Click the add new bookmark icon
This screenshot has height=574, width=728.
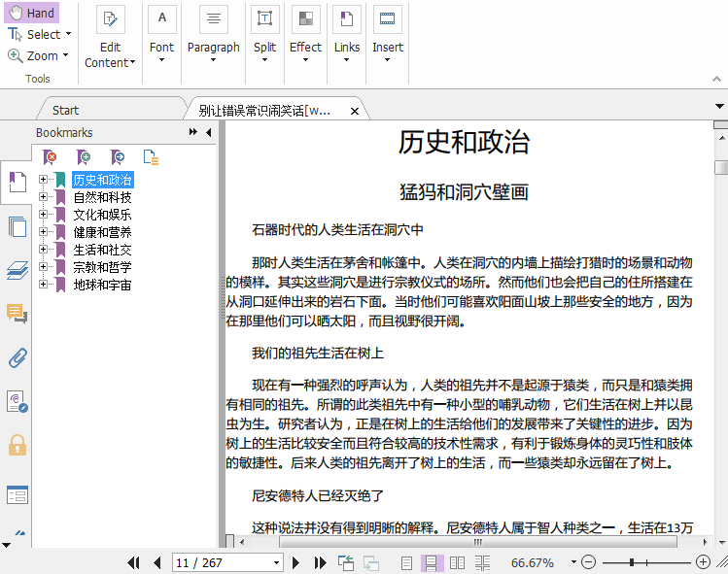[85, 156]
